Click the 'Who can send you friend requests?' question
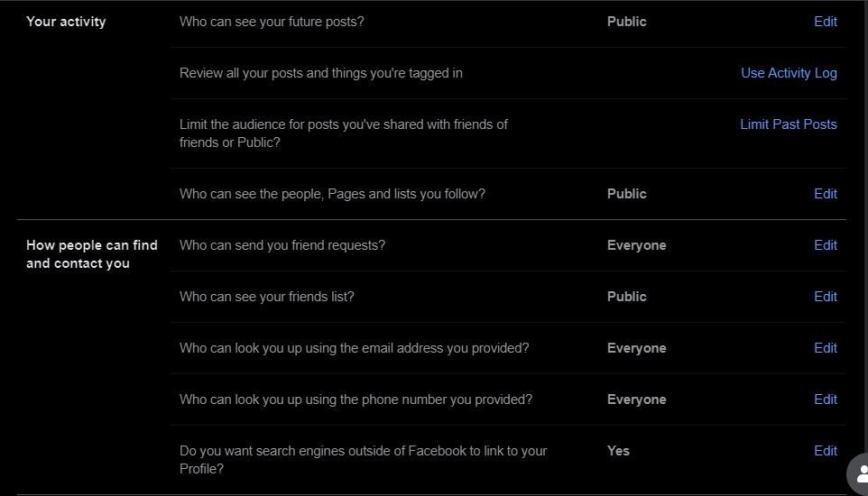Screen dimensions: 868x496 [x=282, y=245]
